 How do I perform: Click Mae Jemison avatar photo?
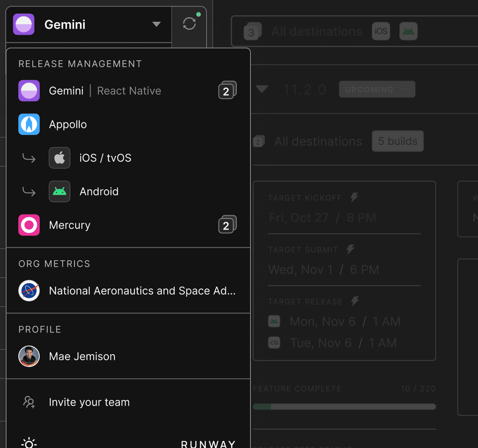(x=29, y=356)
